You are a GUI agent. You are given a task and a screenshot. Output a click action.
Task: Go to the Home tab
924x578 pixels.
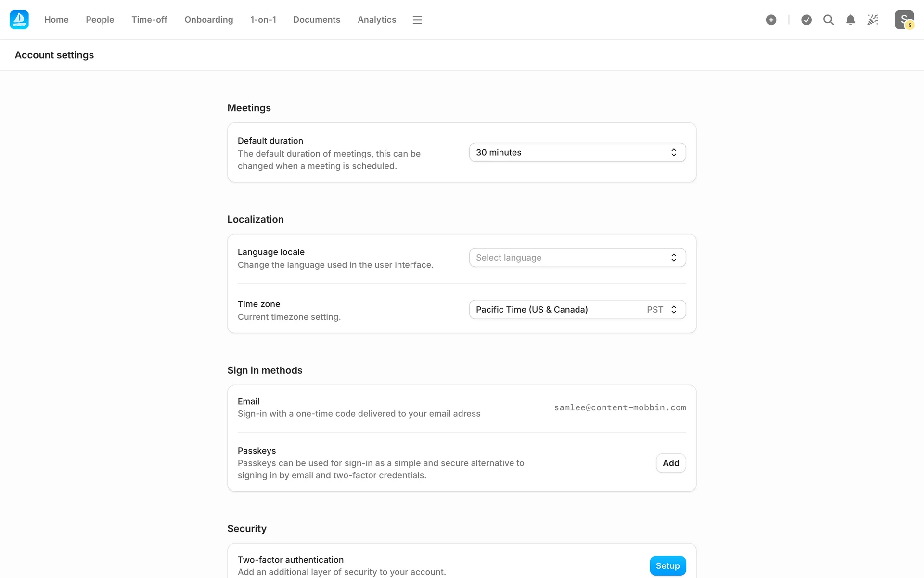[x=56, y=20]
